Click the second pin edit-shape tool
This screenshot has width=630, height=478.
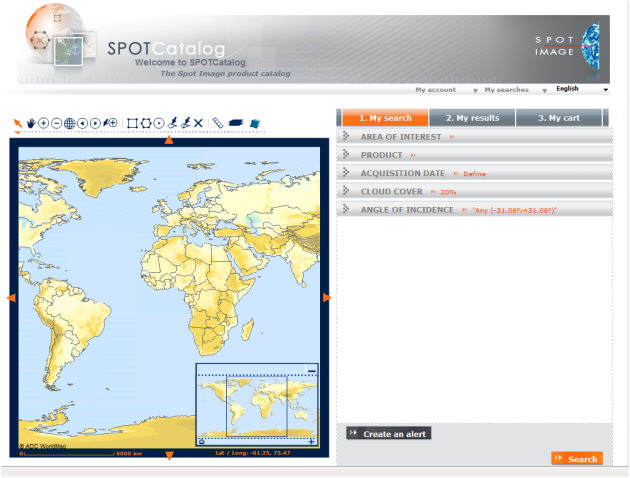pyautogui.click(x=186, y=123)
